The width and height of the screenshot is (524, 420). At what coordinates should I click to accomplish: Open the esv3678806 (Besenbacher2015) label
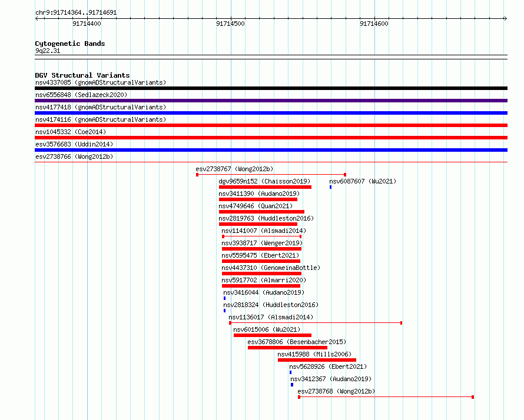[x=297, y=342]
